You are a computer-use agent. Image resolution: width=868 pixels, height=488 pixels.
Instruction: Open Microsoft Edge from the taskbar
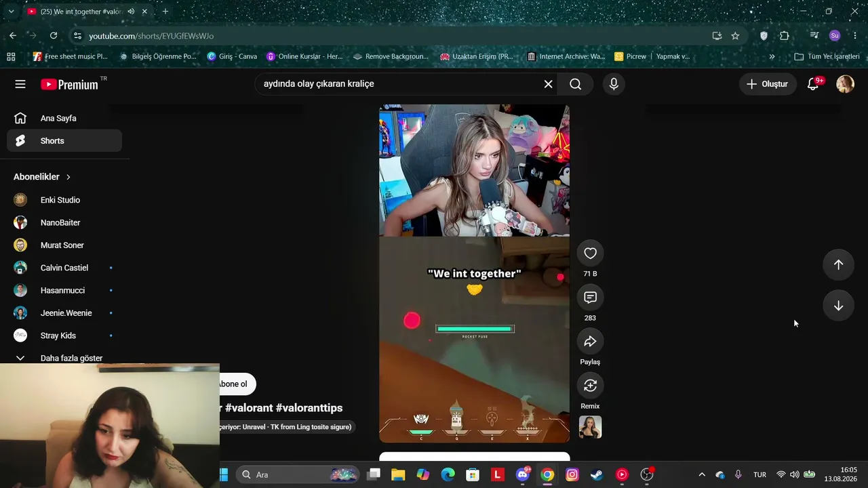[x=448, y=474]
